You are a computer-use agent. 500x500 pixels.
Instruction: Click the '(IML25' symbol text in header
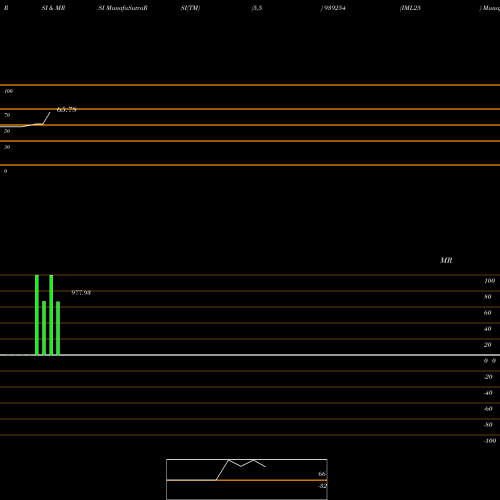click(410, 8)
